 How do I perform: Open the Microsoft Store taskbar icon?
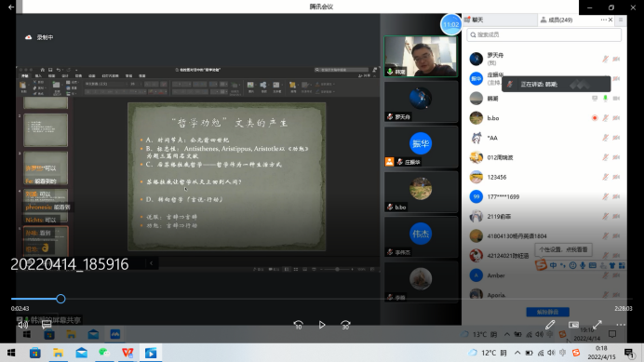35,353
